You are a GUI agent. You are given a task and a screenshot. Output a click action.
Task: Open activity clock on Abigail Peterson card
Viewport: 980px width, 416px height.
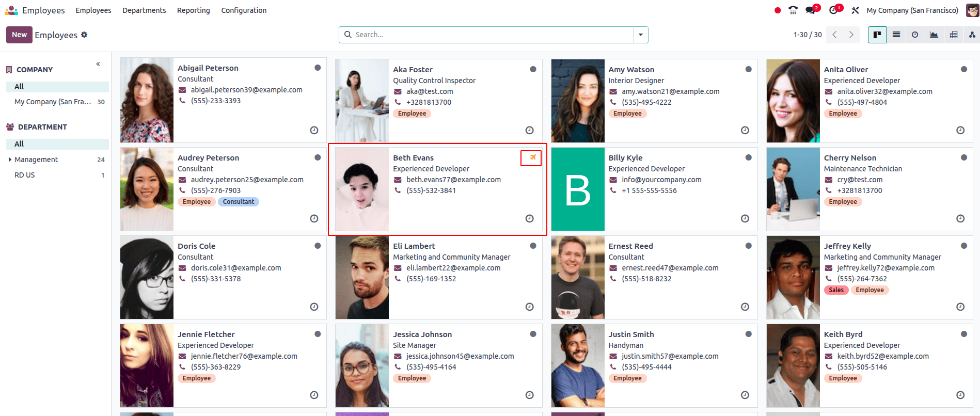(x=314, y=130)
